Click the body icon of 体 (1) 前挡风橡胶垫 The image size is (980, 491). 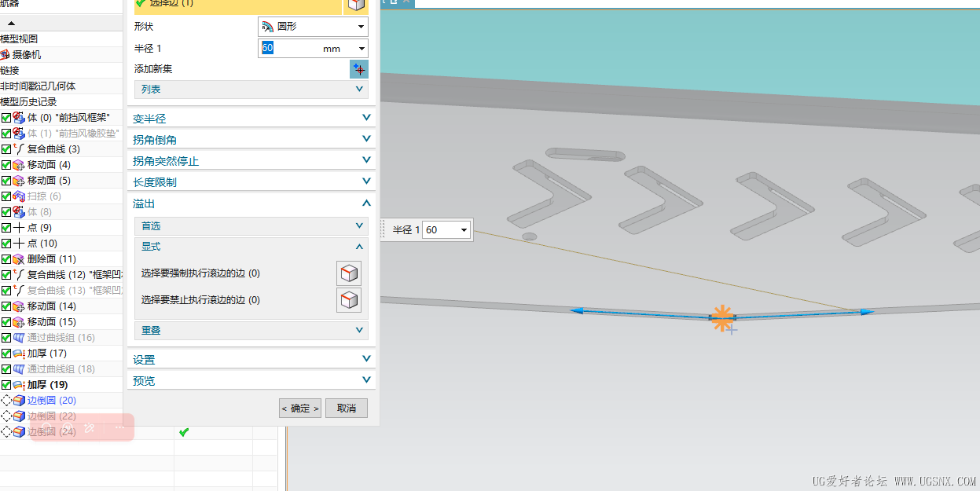(x=20, y=134)
